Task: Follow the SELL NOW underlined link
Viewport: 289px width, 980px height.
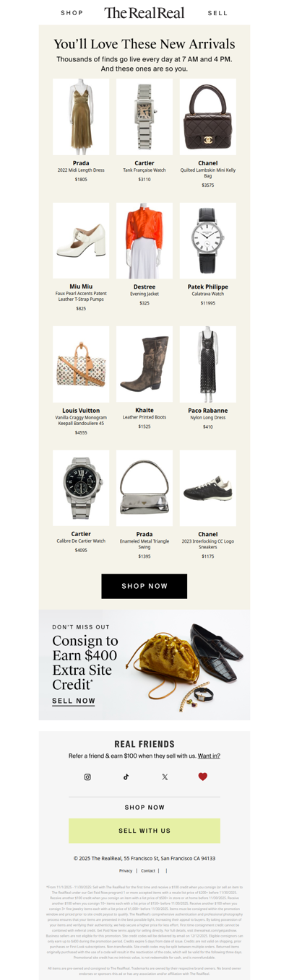Action: point(74,701)
